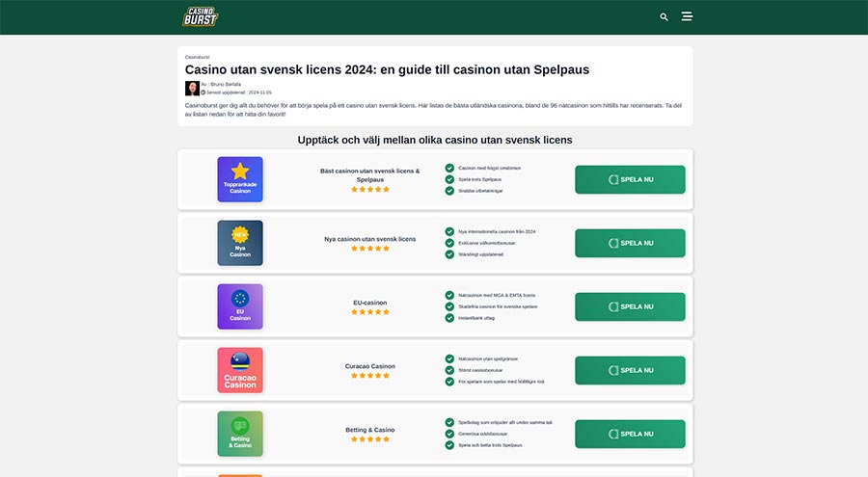Click checkmark beside 'Snabba utbetalningar'
The width and height of the screenshot is (868, 477).
click(449, 191)
